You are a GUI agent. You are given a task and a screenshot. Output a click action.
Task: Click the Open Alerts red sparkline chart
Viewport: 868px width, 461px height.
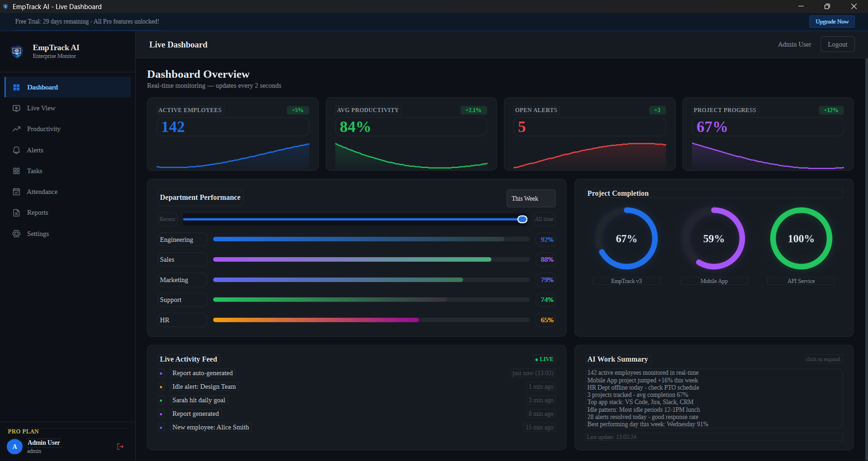(x=589, y=155)
